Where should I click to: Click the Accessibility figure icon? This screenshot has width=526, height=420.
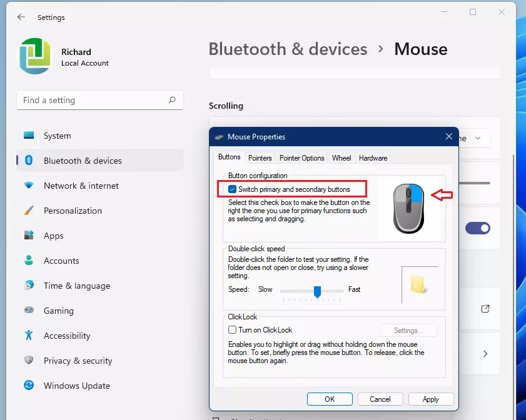tap(29, 335)
